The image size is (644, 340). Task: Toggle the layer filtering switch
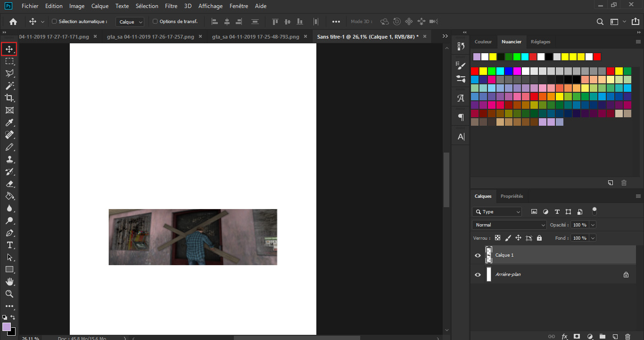tap(594, 210)
